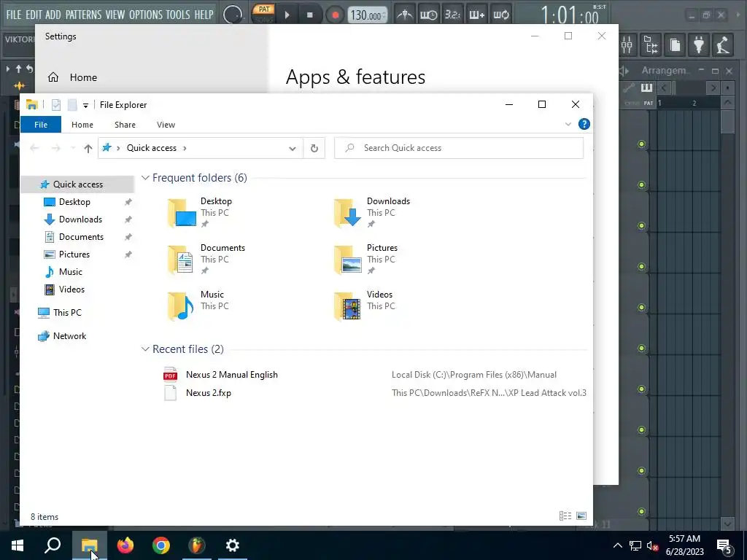The height and width of the screenshot is (560, 747).
Task: Open the FL Studio plugin plug icon
Action: (698, 45)
